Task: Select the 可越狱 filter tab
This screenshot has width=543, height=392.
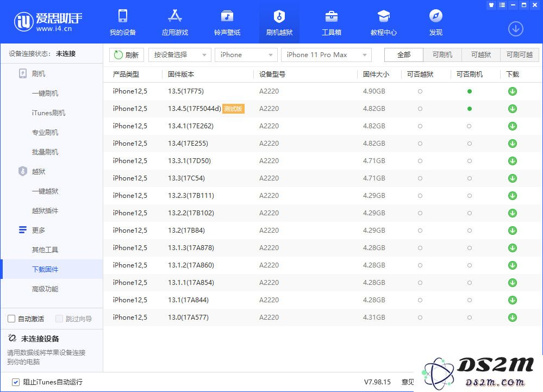Action: [481, 55]
